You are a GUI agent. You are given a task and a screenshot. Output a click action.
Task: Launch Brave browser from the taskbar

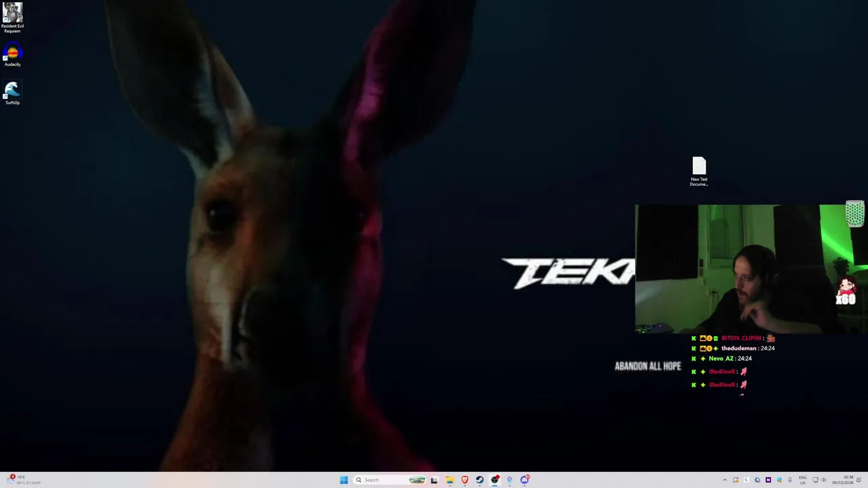465,480
